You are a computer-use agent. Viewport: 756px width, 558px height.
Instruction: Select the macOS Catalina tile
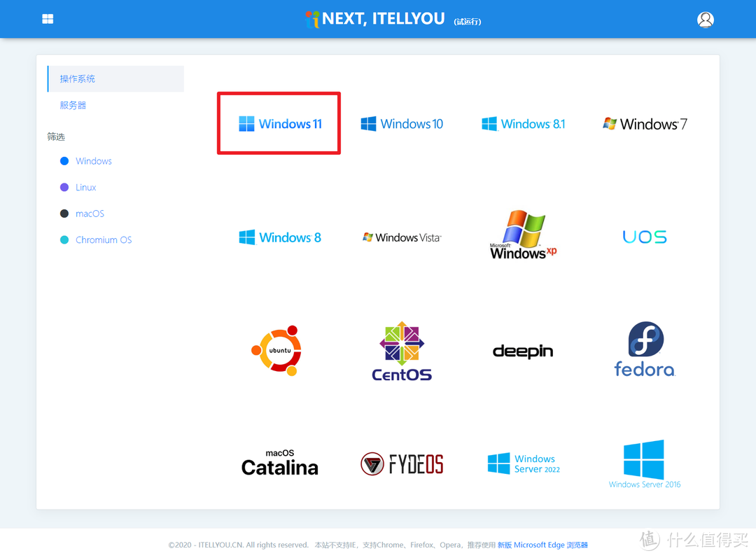[x=279, y=463]
